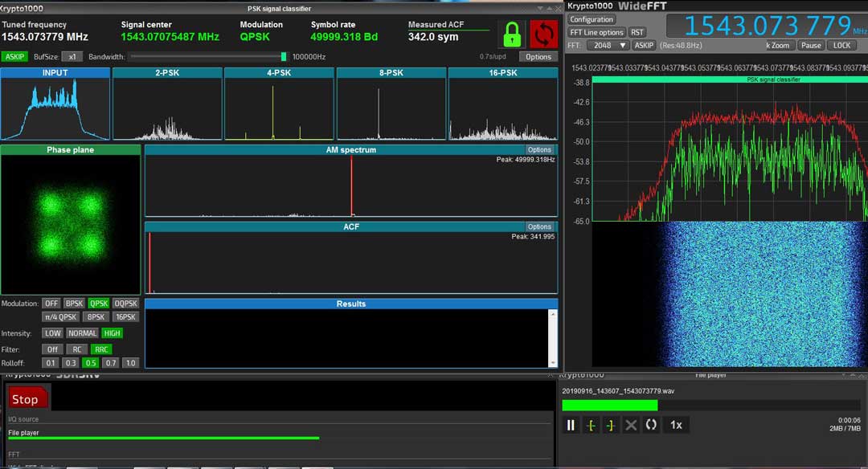Open ACF Options
868x469 pixels.
(539, 226)
